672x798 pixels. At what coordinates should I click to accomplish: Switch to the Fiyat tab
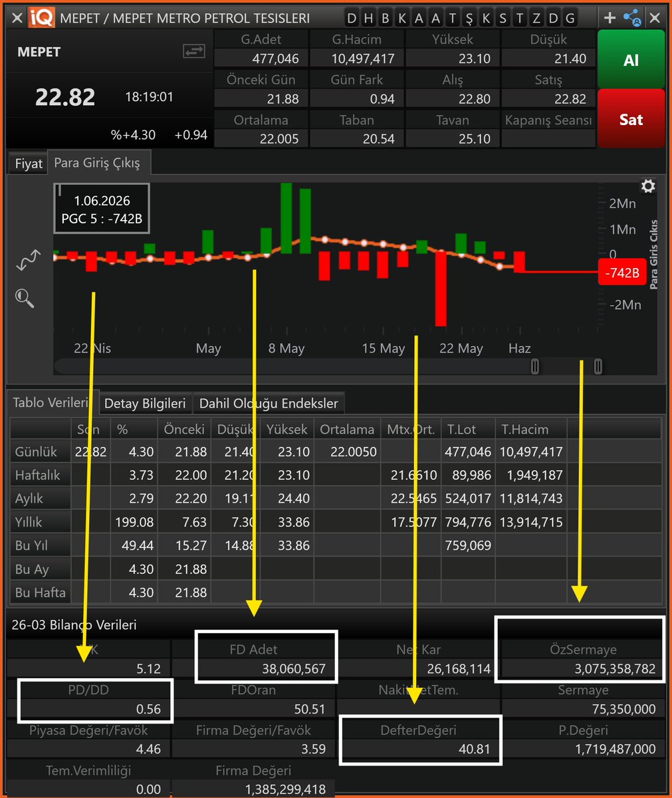[29, 164]
